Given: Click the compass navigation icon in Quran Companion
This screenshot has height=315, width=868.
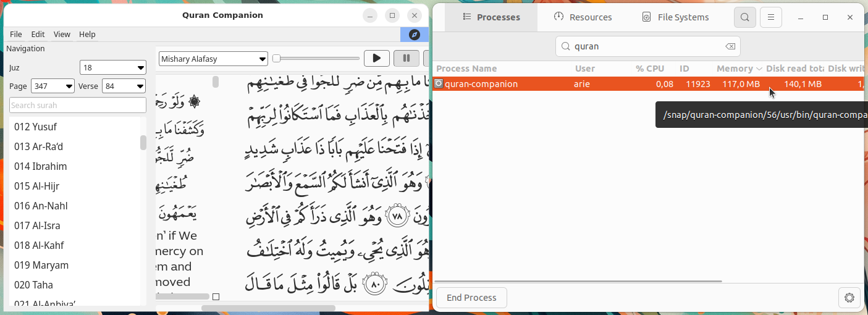Looking at the screenshot, I should coord(415,35).
